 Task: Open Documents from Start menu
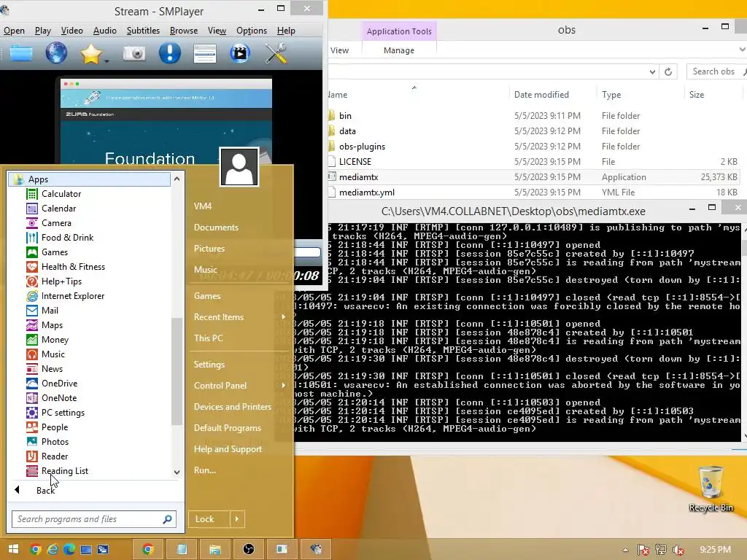coord(216,227)
